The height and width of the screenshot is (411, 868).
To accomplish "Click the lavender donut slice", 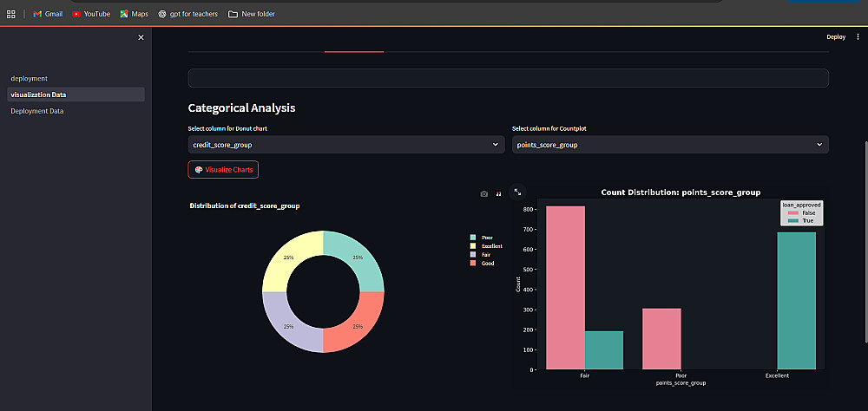I will click(x=286, y=328).
